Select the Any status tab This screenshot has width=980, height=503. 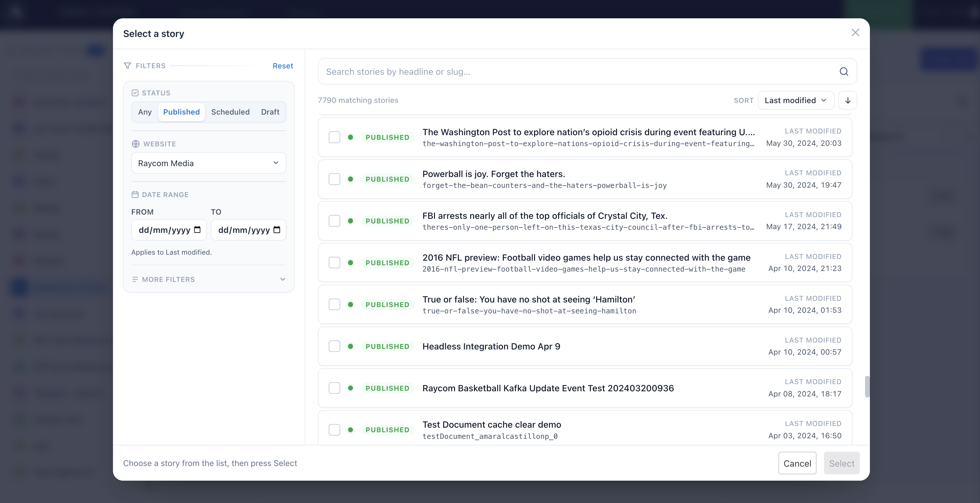pos(145,112)
